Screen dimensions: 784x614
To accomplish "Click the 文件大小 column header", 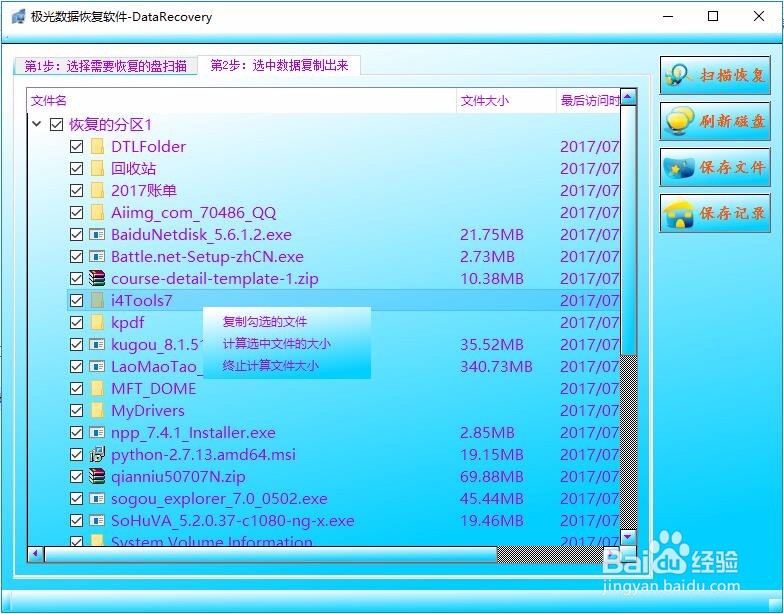I will (506, 100).
